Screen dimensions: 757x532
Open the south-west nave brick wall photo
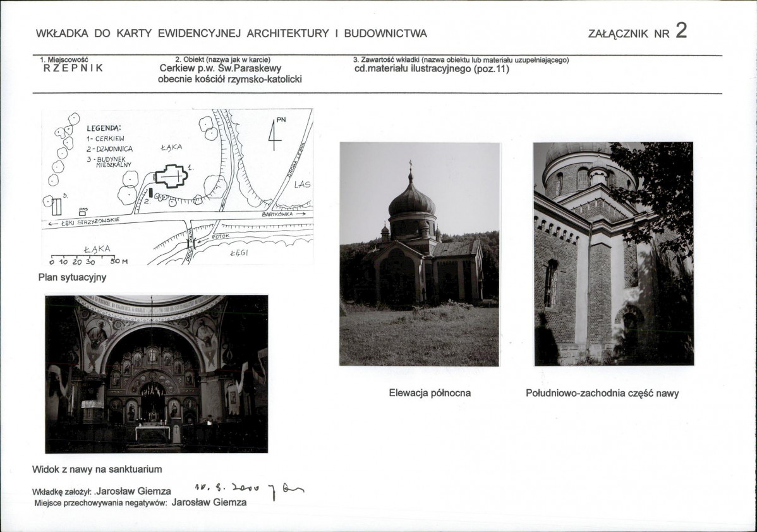[x=613, y=254]
